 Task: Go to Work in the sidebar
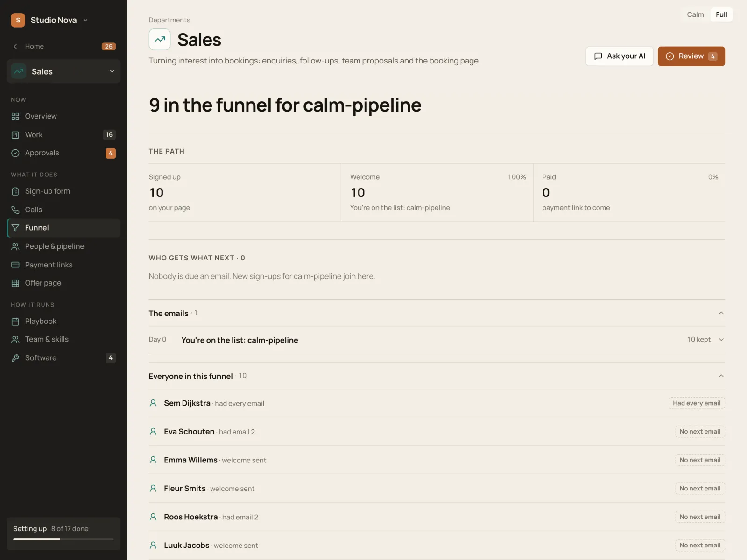(63, 135)
